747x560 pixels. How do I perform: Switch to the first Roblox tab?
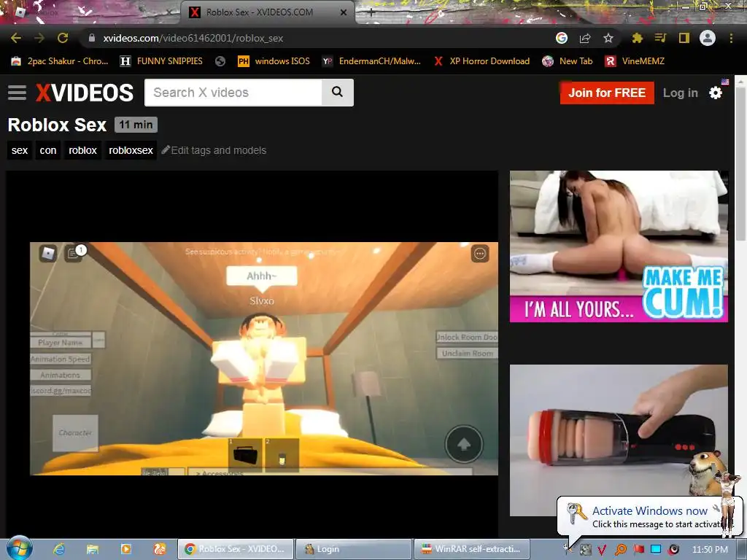pyautogui.click(x=90, y=12)
